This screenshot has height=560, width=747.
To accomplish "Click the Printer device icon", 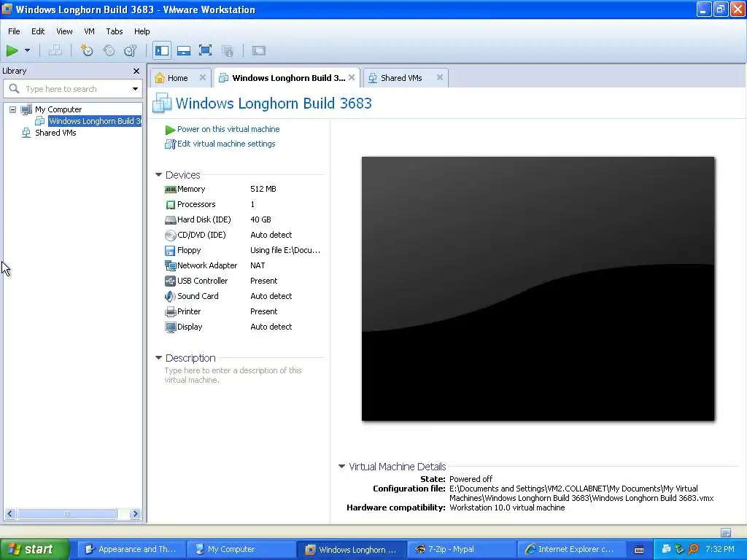I will tap(170, 312).
